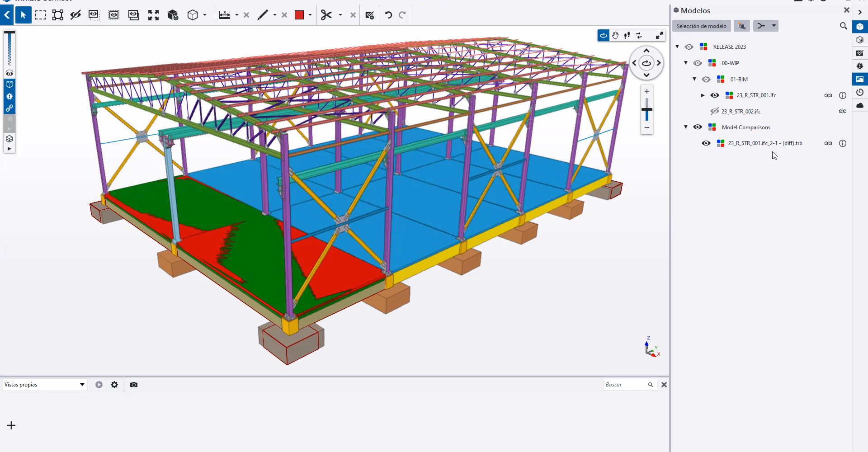Activate the arrow Select tool
Viewport: 868px width, 452px height.
(x=24, y=15)
